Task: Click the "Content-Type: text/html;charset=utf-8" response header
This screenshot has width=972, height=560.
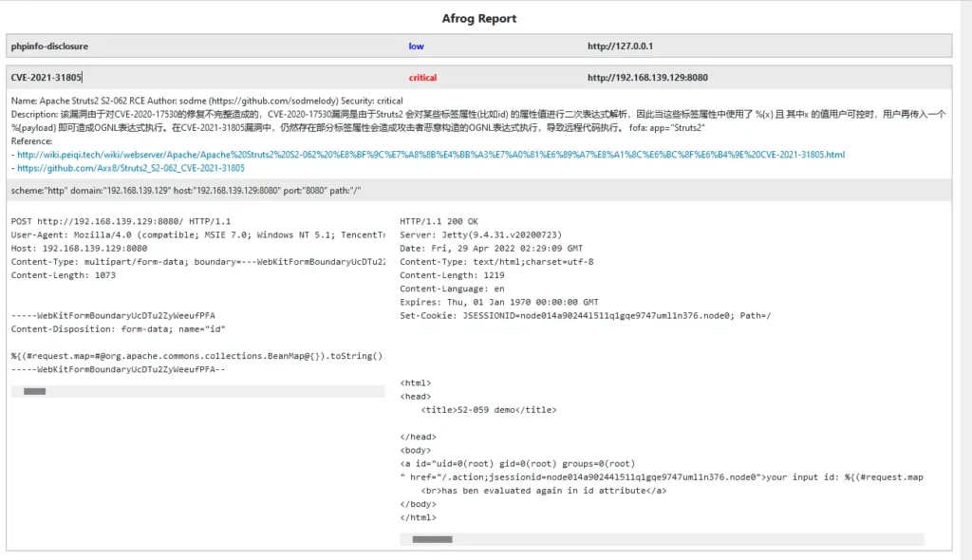Action: click(496, 262)
